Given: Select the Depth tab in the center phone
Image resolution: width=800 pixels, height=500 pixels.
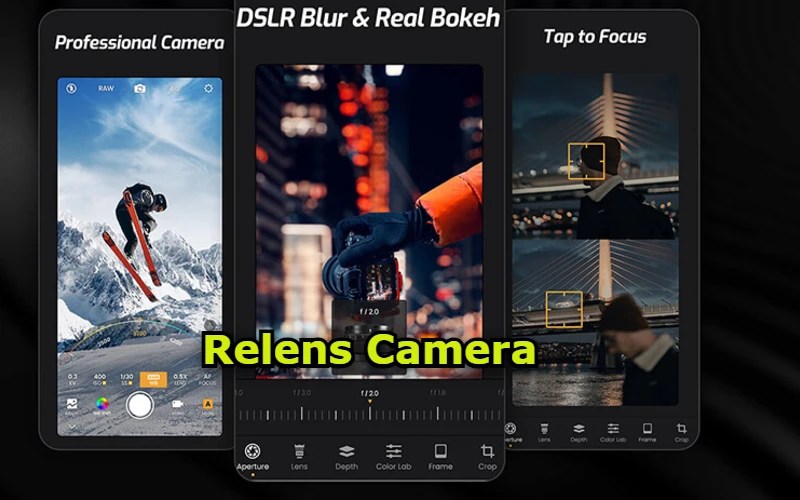Looking at the screenshot, I should click(346, 457).
